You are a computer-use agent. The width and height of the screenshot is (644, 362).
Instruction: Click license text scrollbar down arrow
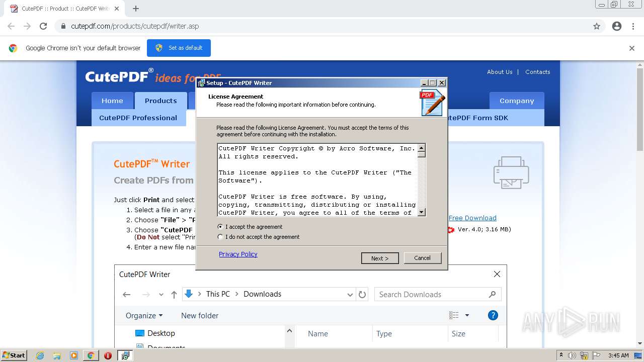click(422, 212)
